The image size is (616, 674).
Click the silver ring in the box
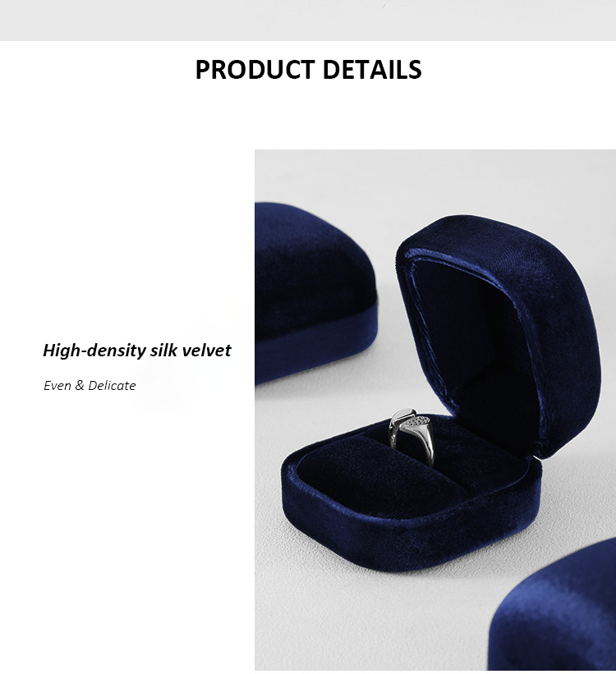point(411,435)
